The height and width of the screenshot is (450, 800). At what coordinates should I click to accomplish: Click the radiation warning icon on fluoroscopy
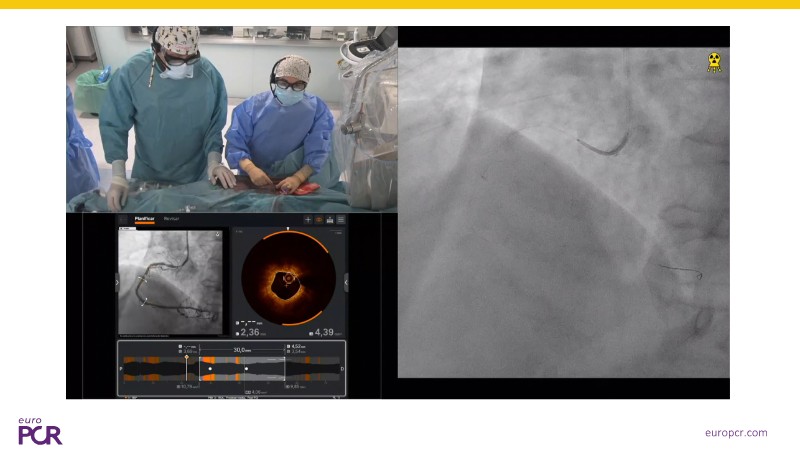click(713, 62)
